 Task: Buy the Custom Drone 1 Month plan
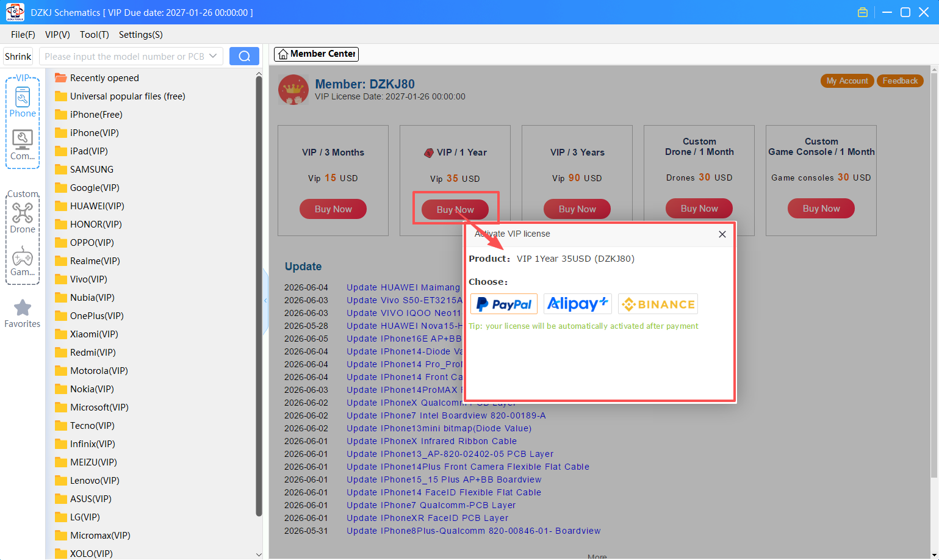tap(699, 209)
